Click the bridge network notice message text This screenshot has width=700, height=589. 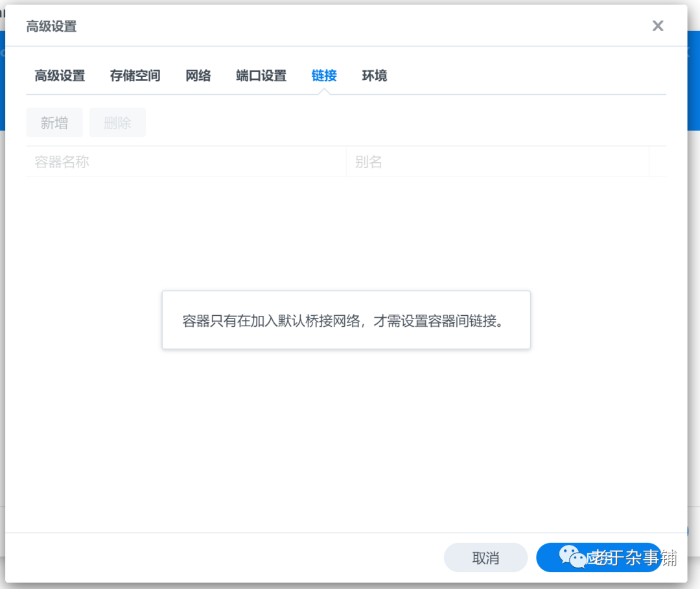[x=343, y=321]
